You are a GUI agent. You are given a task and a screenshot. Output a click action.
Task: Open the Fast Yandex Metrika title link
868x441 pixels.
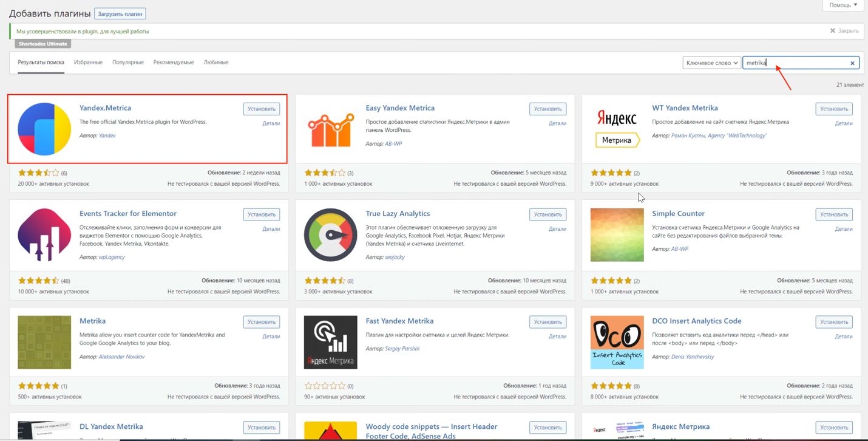399,321
